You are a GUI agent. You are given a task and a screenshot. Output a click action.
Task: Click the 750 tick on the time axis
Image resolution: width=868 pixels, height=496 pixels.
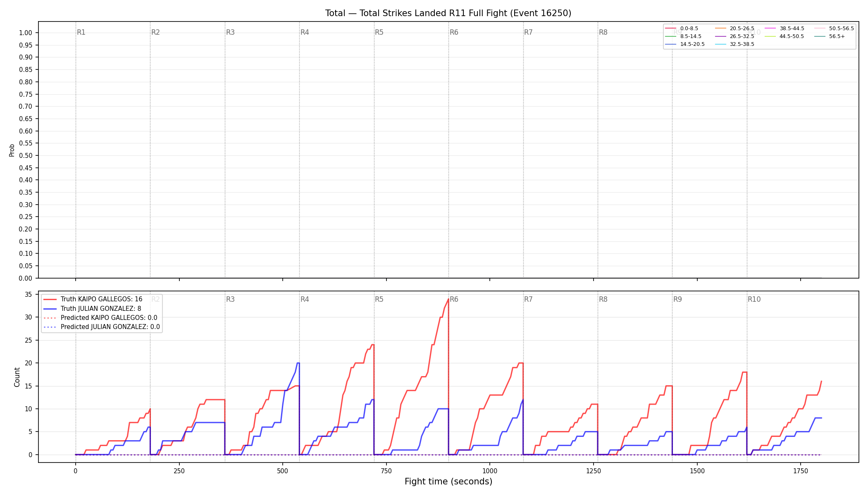click(x=386, y=471)
